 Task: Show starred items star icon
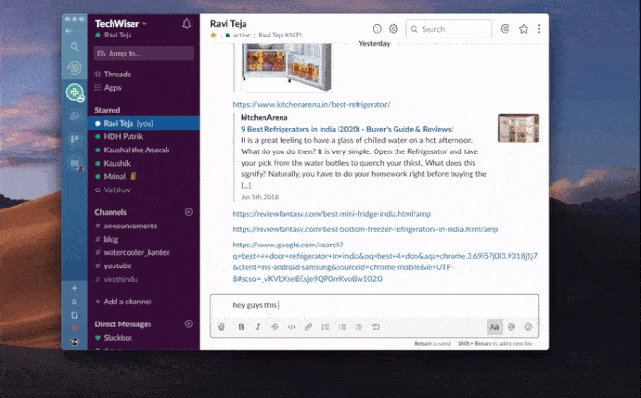[x=523, y=29]
